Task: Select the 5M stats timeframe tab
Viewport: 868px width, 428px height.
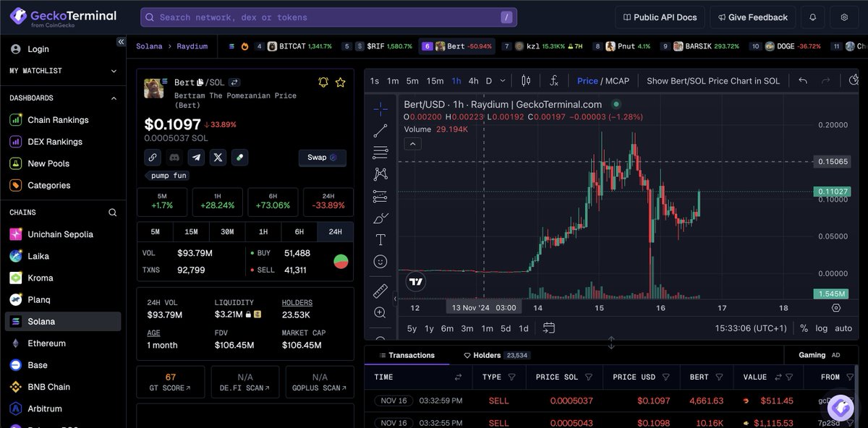Action: click(x=156, y=231)
